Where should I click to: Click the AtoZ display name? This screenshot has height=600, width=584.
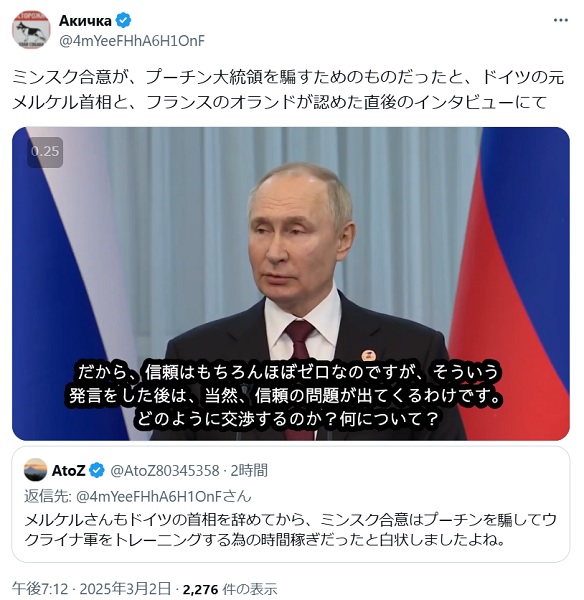click(68, 471)
